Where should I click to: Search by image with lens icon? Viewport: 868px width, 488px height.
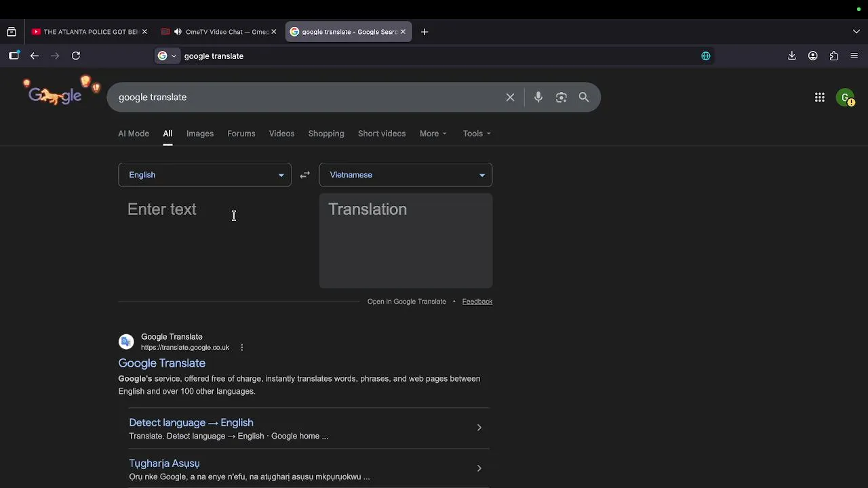point(561,98)
